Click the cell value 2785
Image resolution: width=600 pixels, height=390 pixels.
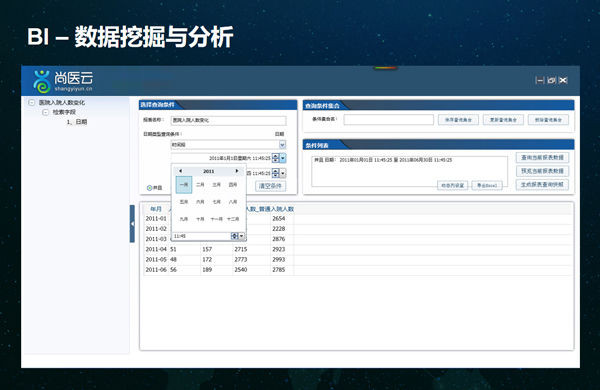tap(279, 270)
